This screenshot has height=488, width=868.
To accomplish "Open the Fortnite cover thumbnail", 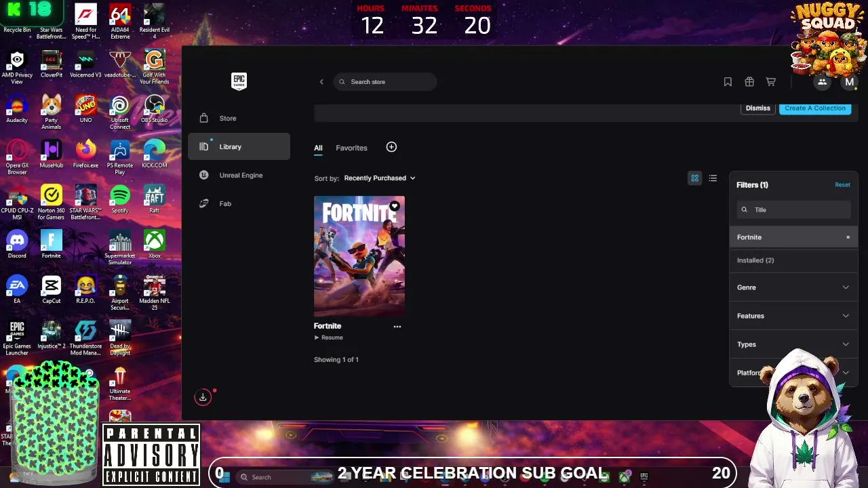I will (359, 256).
